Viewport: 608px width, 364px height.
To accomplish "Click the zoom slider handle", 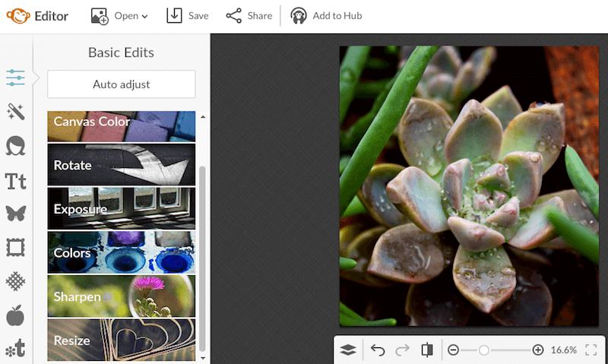I will pos(483,350).
